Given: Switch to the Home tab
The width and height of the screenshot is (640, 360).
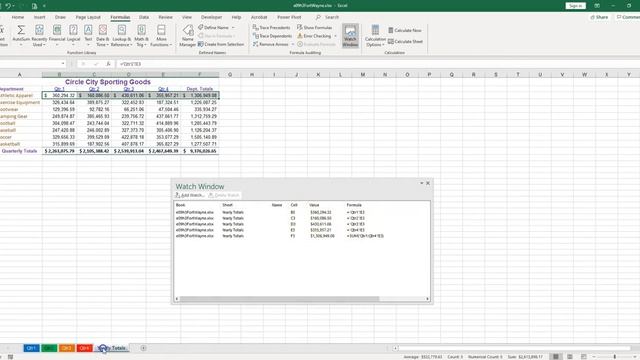Looking at the screenshot, I should [18, 17].
